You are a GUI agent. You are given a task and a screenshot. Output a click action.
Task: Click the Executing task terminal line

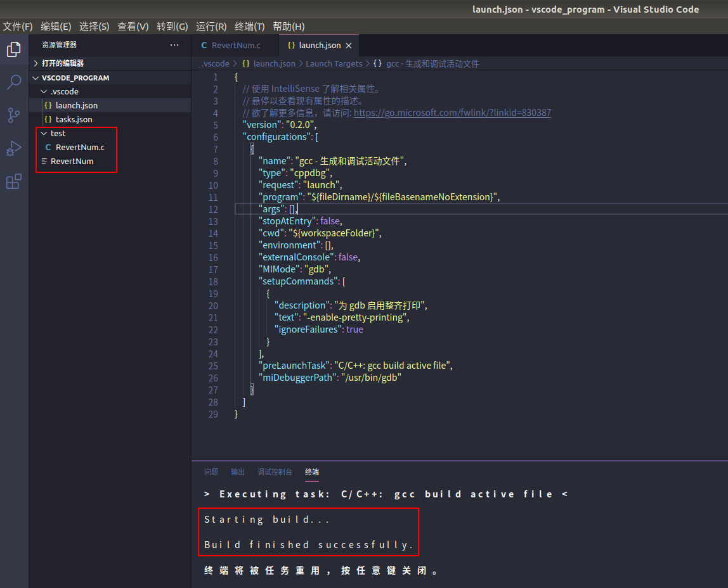pyautogui.click(x=386, y=494)
